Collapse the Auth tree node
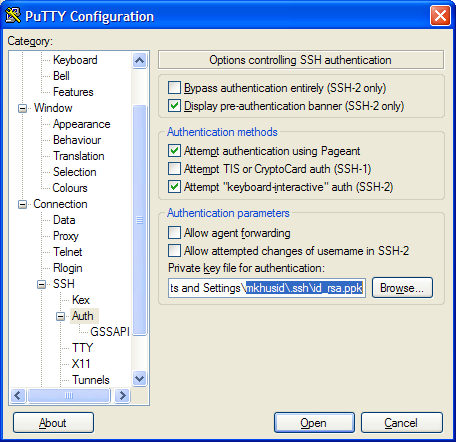This screenshot has width=456, height=442. point(61,316)
